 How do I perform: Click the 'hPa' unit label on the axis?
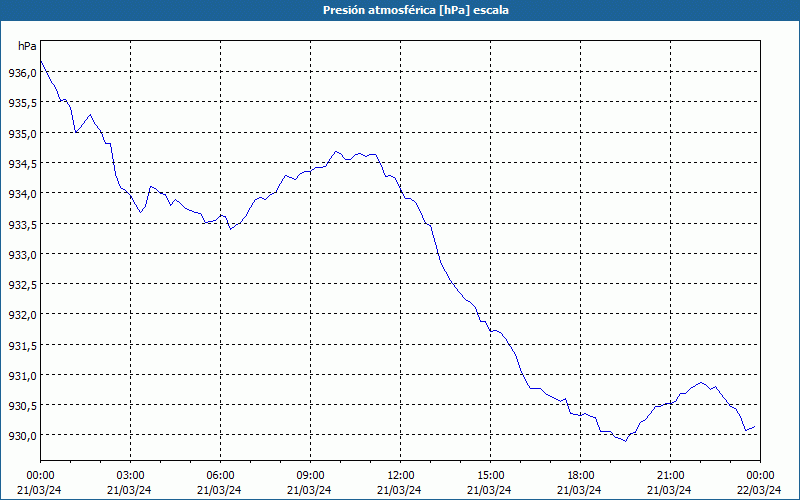(x=27, y=46)
